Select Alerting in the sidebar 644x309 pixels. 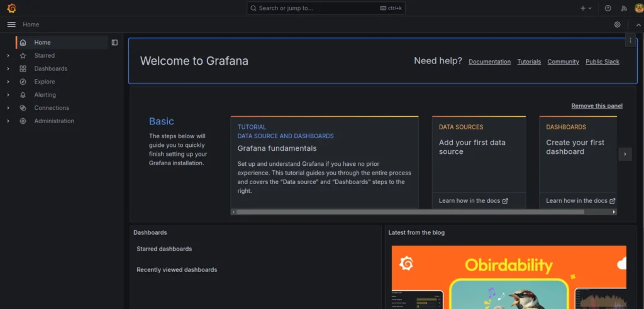[45, 95]
